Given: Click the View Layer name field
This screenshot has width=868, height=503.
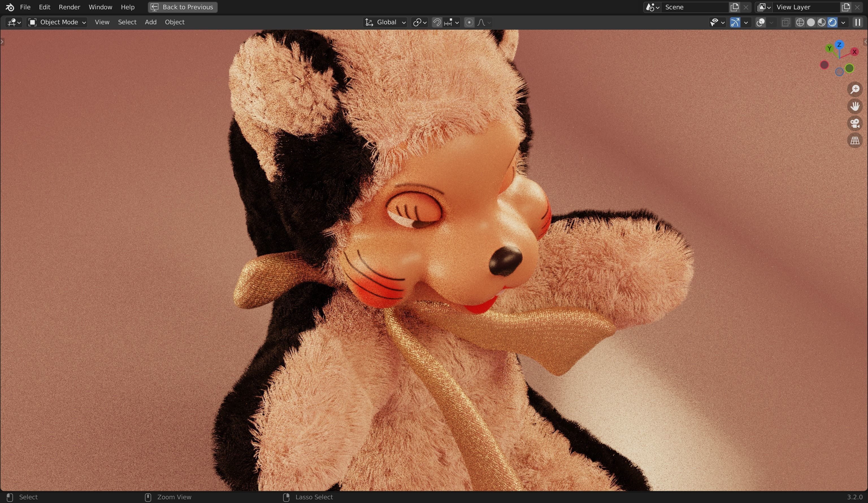Looking at the screenshot, I should (806, 7).
